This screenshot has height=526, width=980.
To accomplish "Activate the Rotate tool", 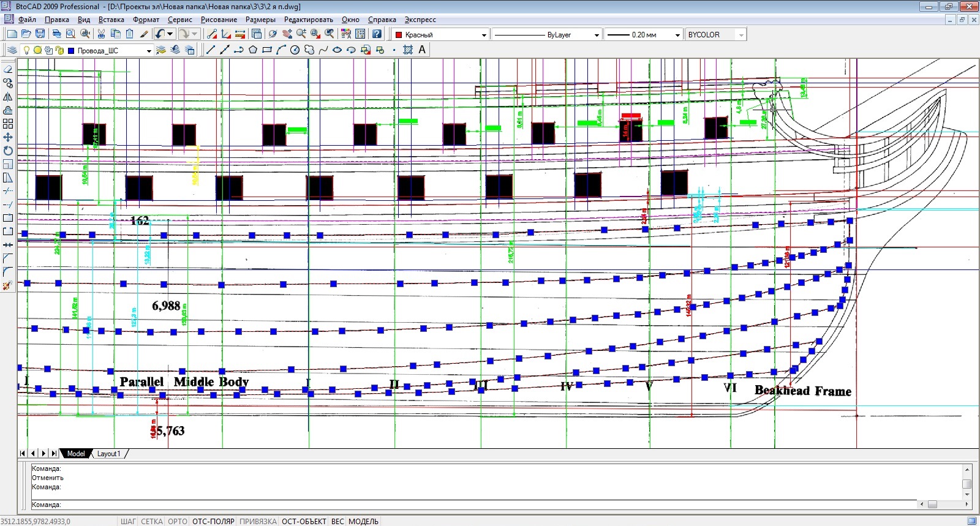I will point(8,151).
